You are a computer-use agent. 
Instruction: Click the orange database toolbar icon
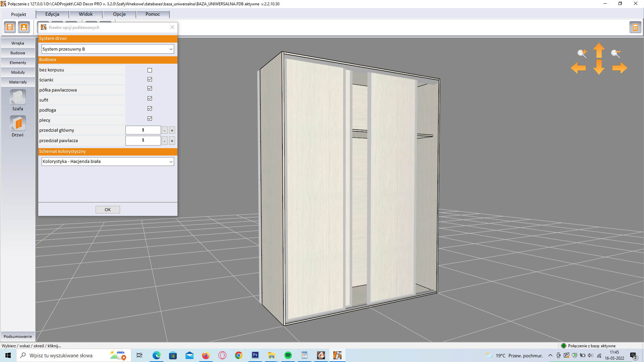click(10, 27)
